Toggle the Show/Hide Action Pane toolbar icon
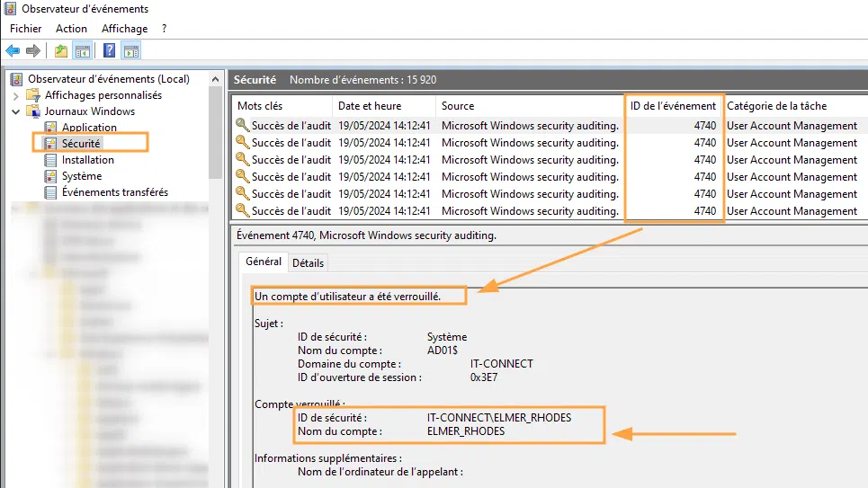This screenshot has width=868, height=488. pyautogui.click(x=131, y=50)
